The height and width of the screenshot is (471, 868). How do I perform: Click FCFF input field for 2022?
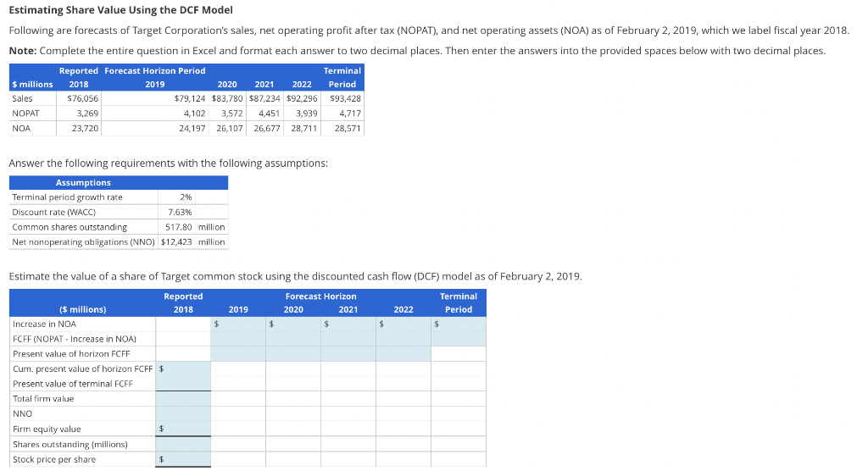[403, 339]
